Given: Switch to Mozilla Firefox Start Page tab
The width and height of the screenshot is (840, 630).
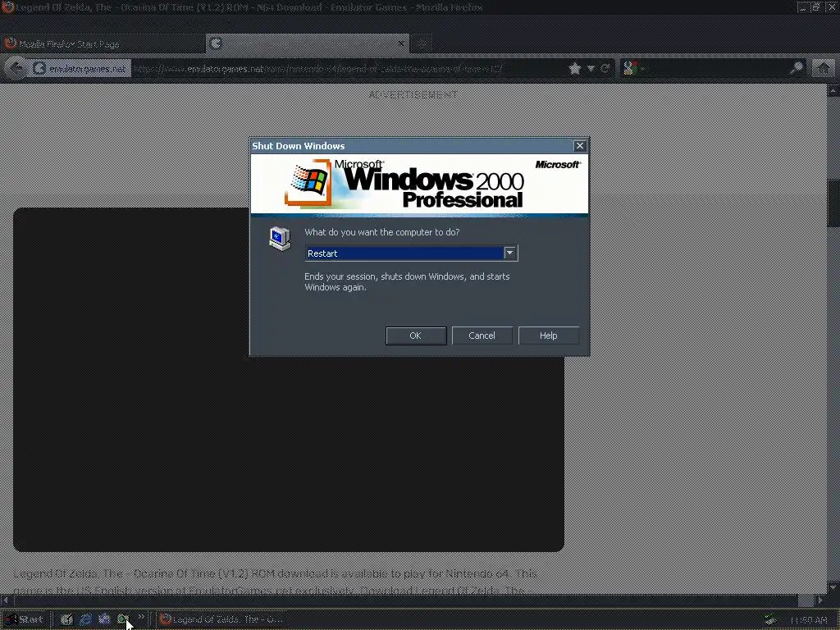Looking at the screenshot, I should point(102,44).
